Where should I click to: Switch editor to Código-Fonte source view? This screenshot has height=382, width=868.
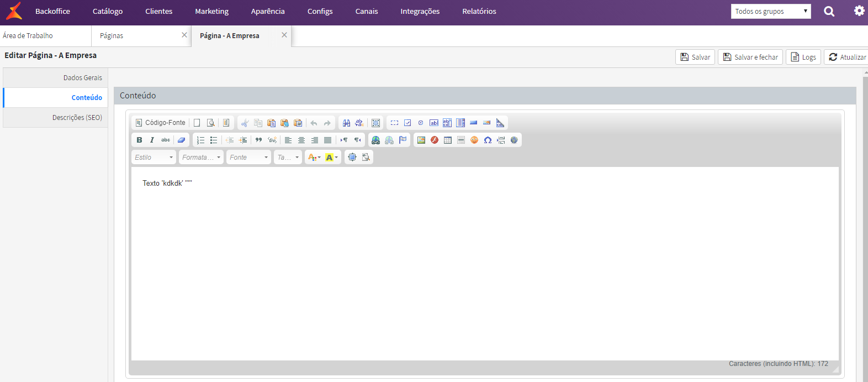pyautogui.click(x=160, y=123)
